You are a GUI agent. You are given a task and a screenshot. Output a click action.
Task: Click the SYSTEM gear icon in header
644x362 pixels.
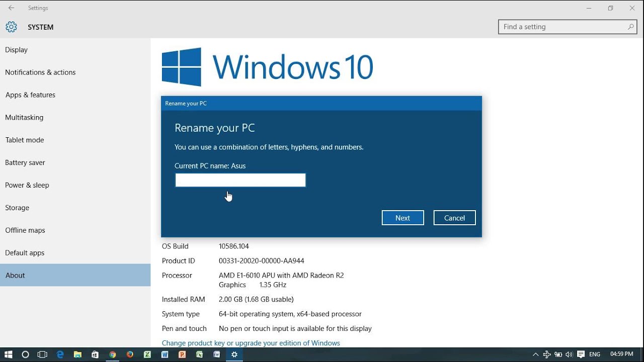pos(11,27)
